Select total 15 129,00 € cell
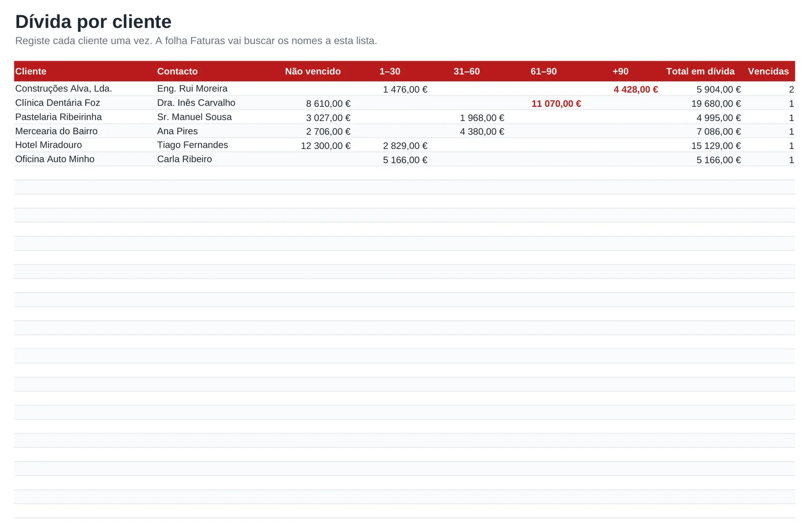 (716, 146)
